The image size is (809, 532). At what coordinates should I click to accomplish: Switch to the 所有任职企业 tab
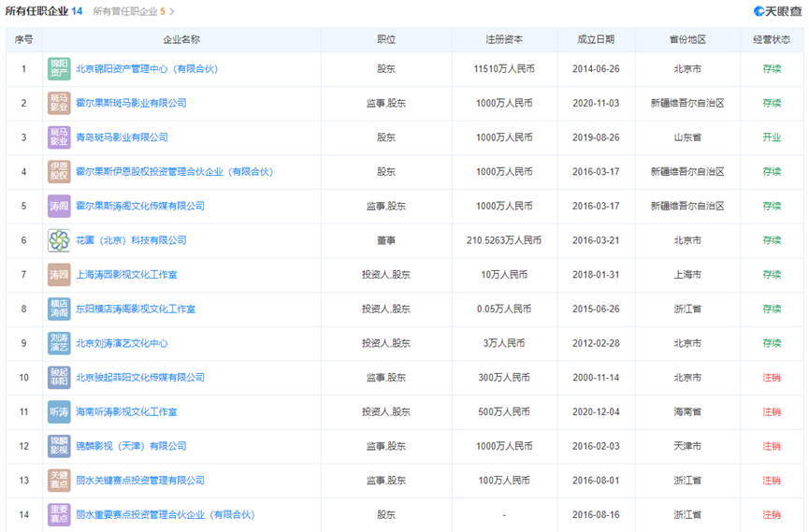[43, 11]
